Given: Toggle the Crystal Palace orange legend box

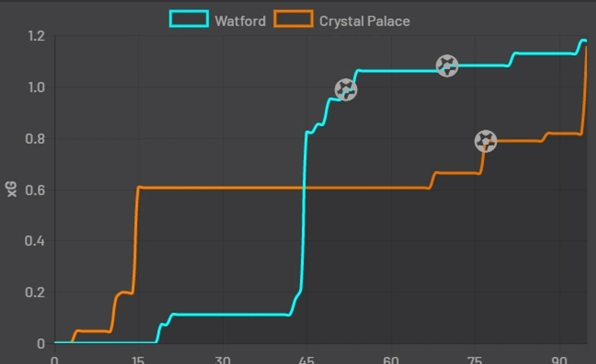Looking at the screenshot, I should [x=294, y=19].
